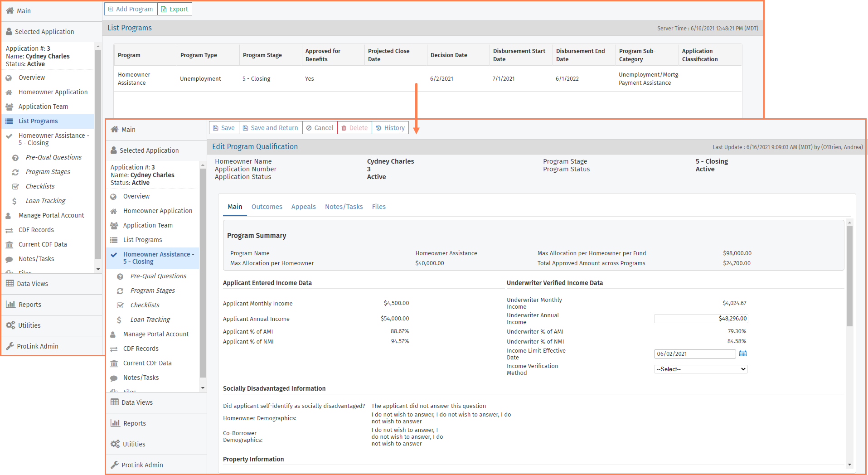Open Checklists in the lower sidebar tree

coord(145,305)
